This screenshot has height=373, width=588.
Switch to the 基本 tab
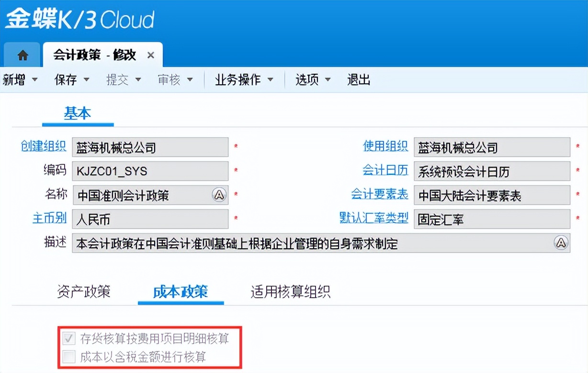[x=78, y=114]
